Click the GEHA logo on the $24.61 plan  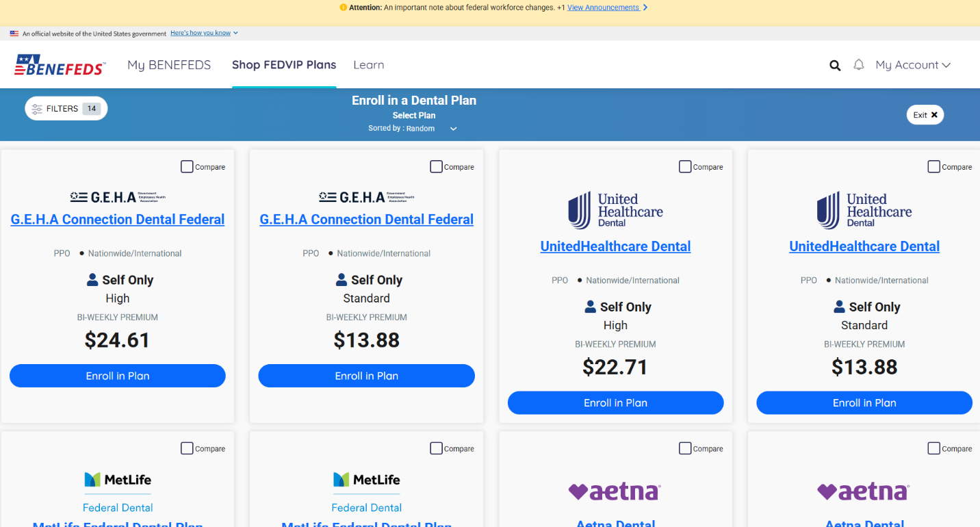click(118, 197)
